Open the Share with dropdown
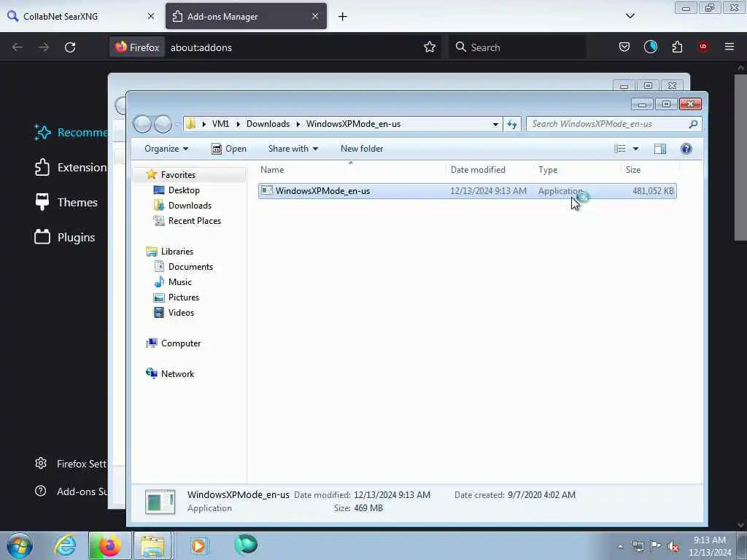This screenshot has height=560, width=747. pos(293,149)
